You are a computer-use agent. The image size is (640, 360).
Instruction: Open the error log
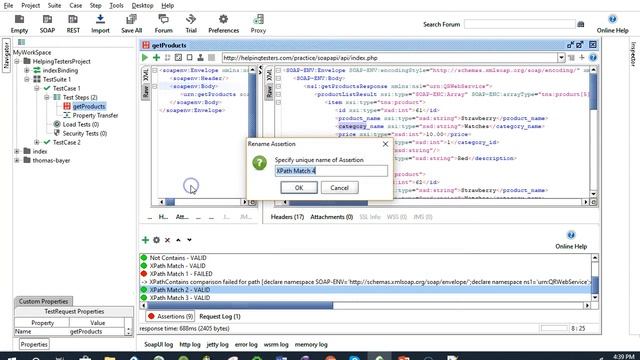246,344
